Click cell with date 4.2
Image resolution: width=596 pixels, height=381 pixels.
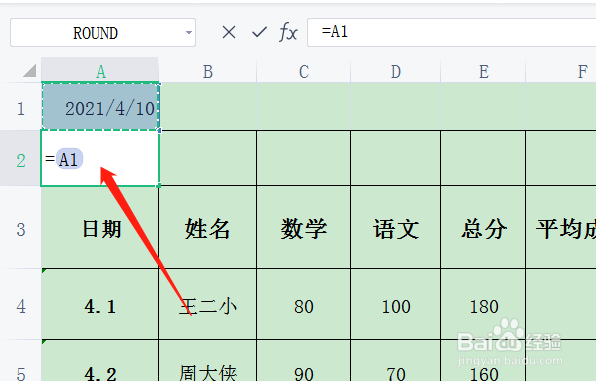coord(100,361)
